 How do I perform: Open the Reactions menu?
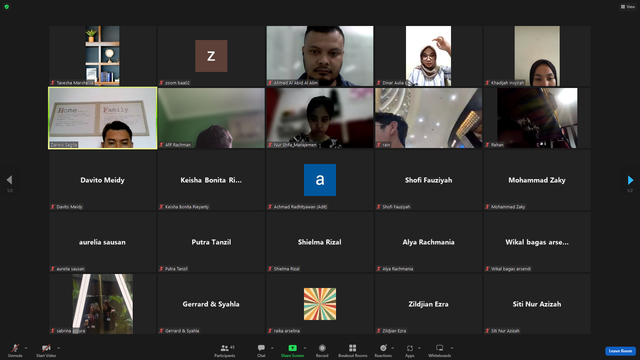point(383,350)
